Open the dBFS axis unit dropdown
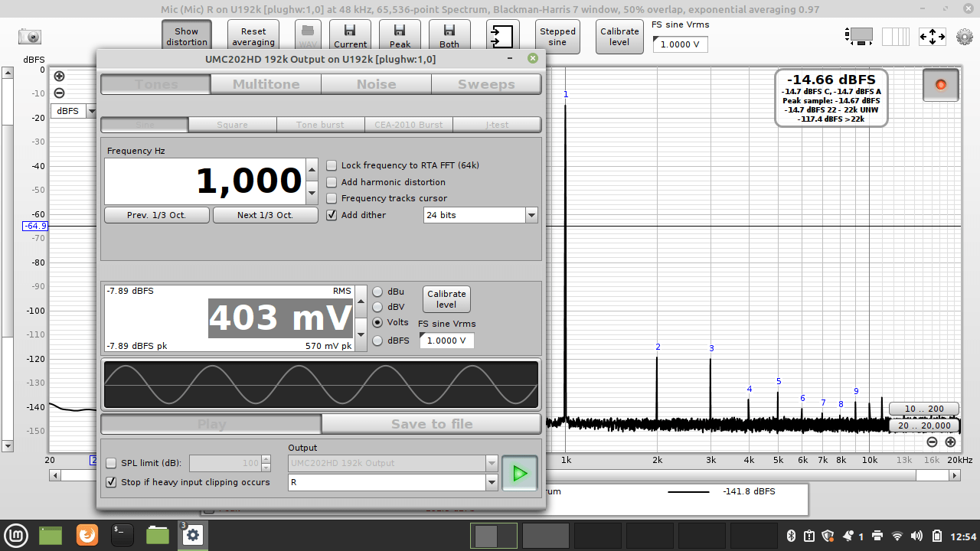 point(91,111)
